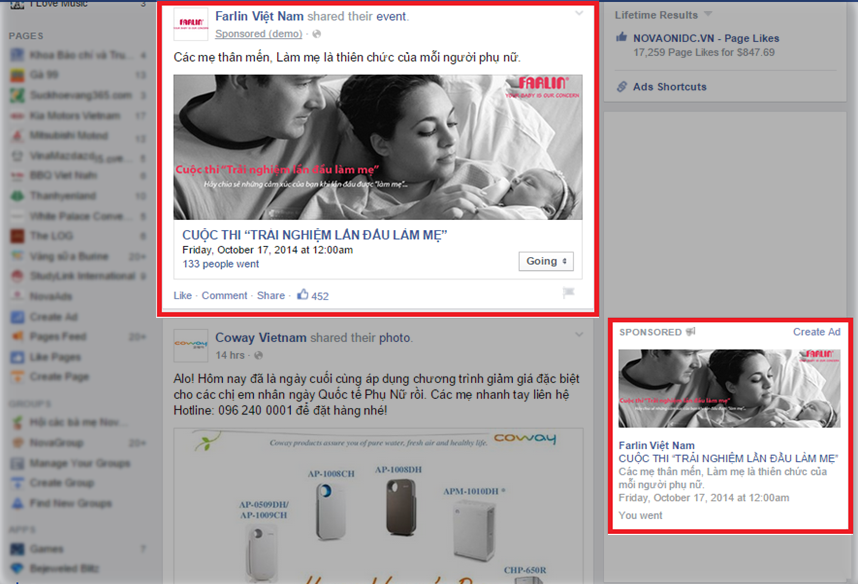The image size is (858, 584).
Task: Open the Manage Your Groups icon
Action: pos(18,463)
